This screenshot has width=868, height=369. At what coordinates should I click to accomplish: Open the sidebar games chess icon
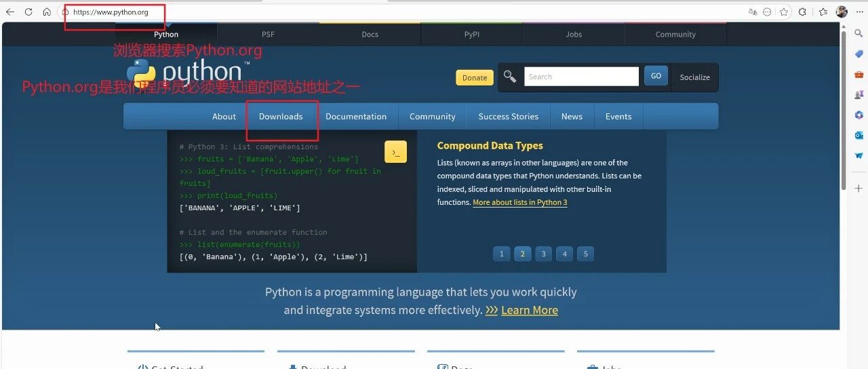tap(859, 94)
